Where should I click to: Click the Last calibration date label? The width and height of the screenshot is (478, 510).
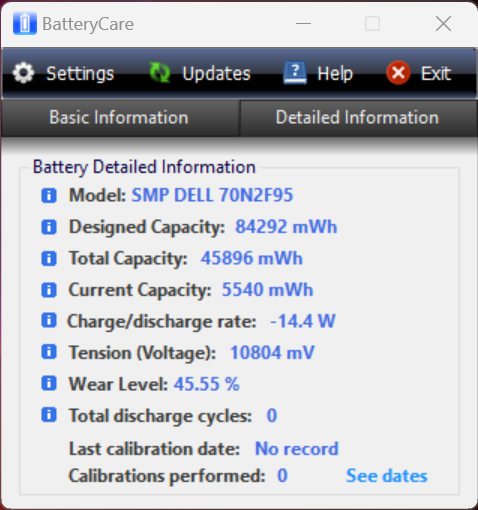(x=154, y=449)
